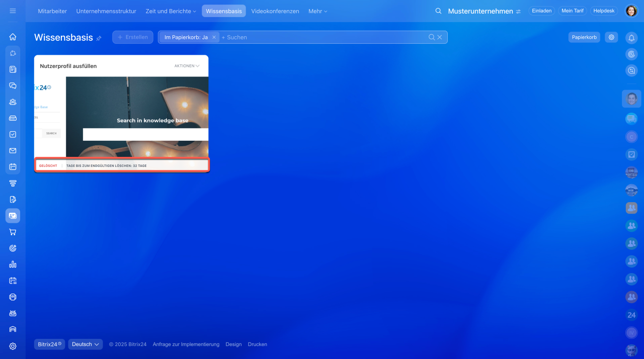Toggle the hamburger menu in top-left
The image size is (644, 359).
point(13,11)
